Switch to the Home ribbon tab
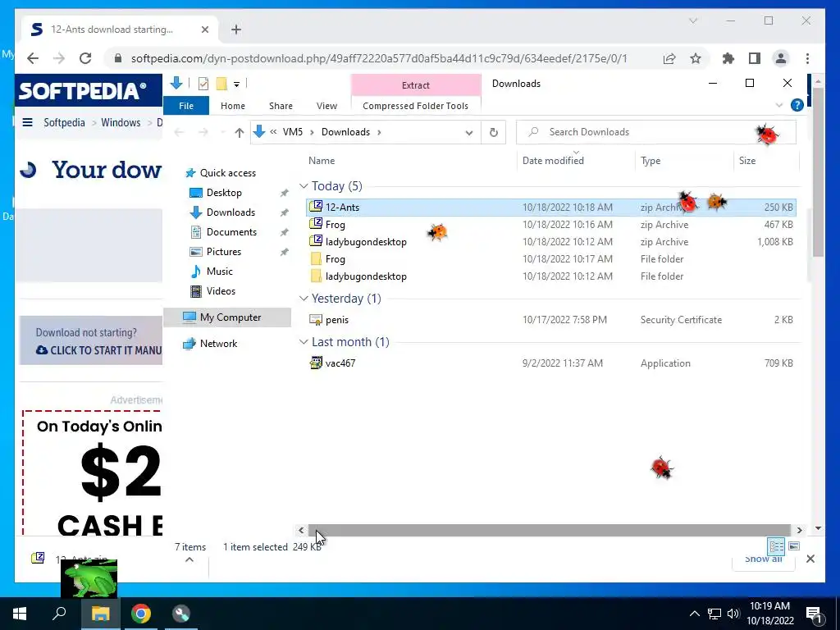840x630 pixels. pyautogui.click(x=232, y=106)
